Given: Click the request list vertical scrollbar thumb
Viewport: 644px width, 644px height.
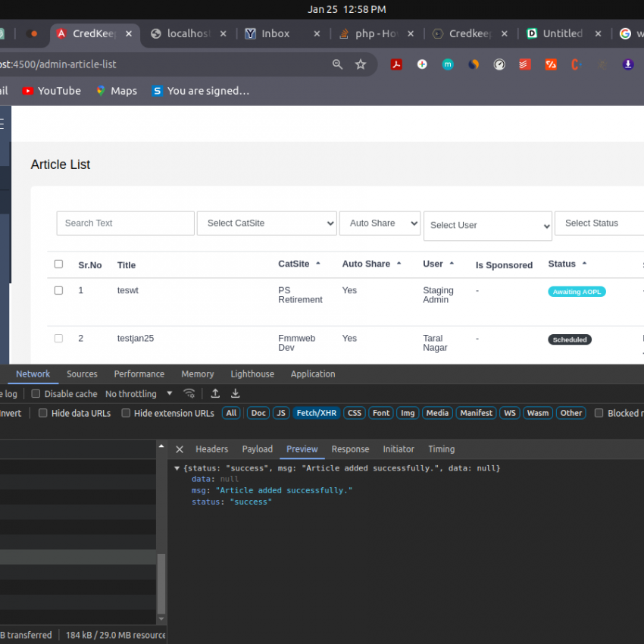Looking at the screenshot, I should point(161,583).
